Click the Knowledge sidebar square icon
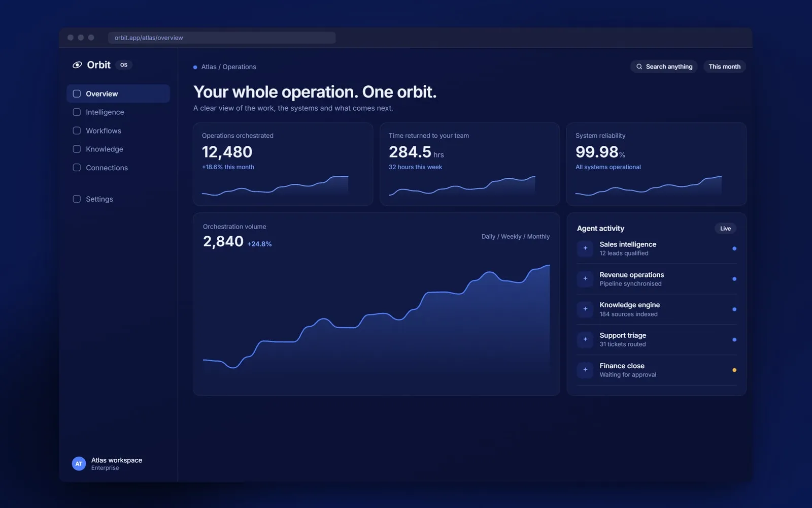 point(77,149)
